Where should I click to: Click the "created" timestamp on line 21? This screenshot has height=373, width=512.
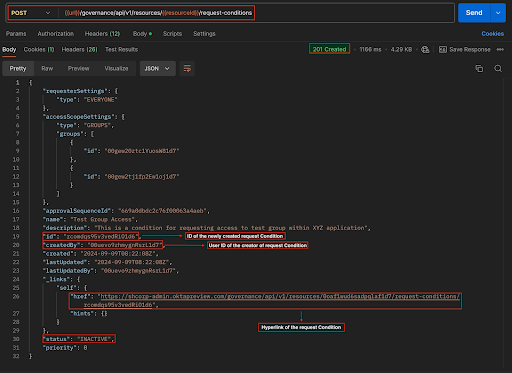(119, 254)
